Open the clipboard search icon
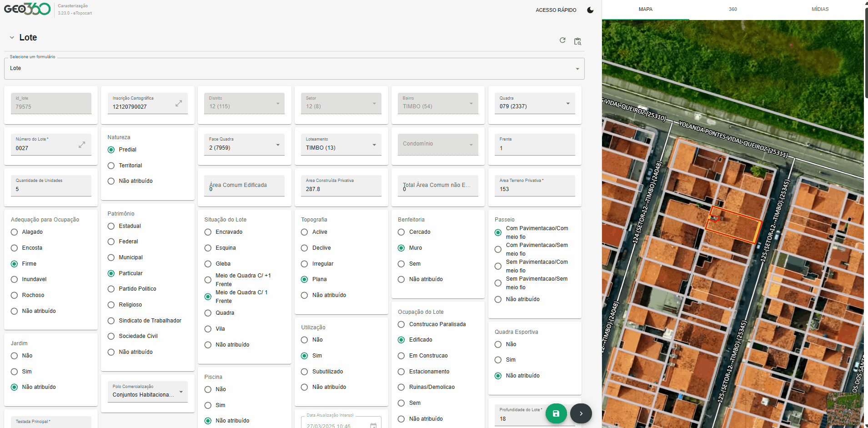 (x=577, y=41)
